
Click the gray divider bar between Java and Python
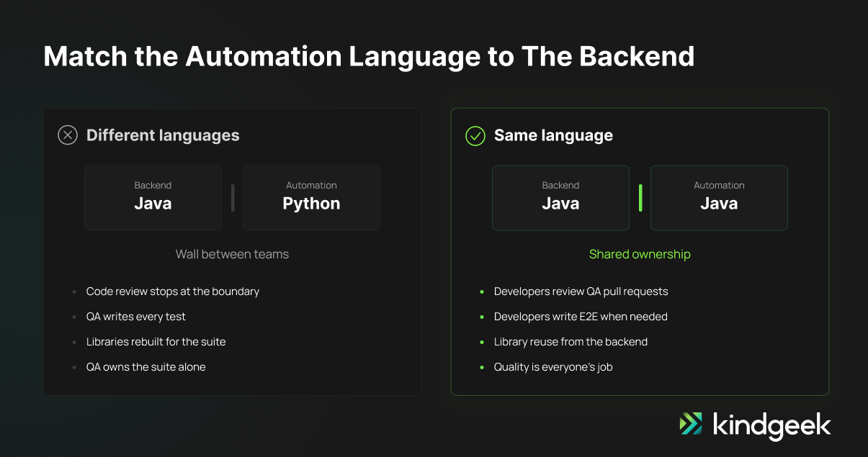[x=233, y=198]
